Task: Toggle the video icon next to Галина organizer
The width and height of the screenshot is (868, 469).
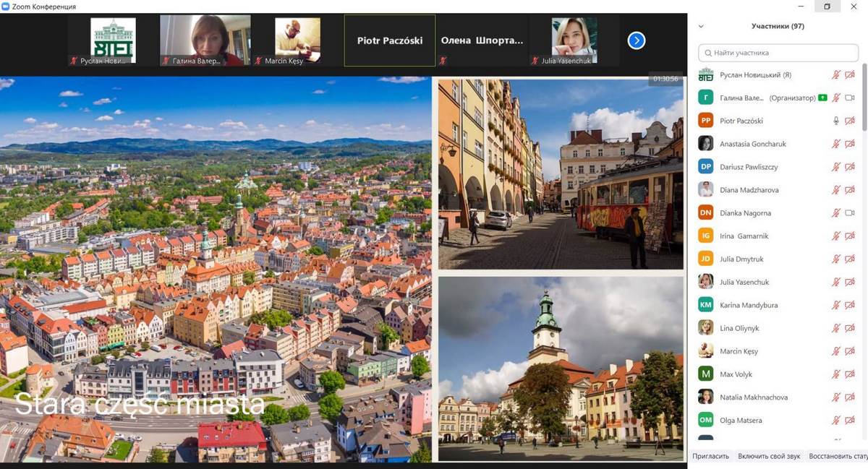Action: click(x=850, y=98)
